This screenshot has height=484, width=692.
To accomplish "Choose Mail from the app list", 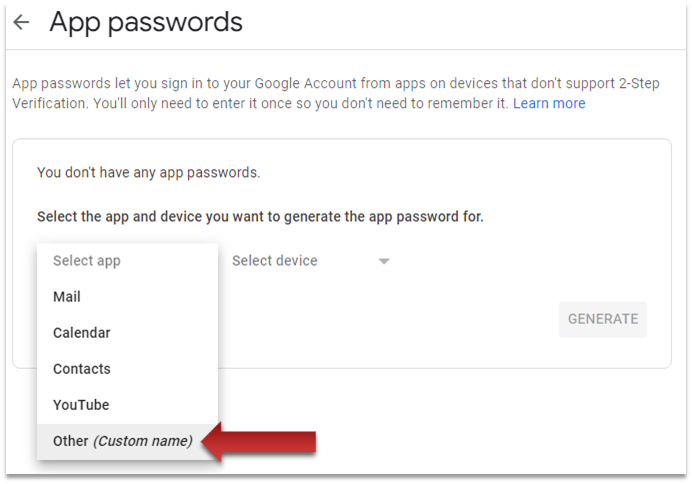I will tap(67, 297).
